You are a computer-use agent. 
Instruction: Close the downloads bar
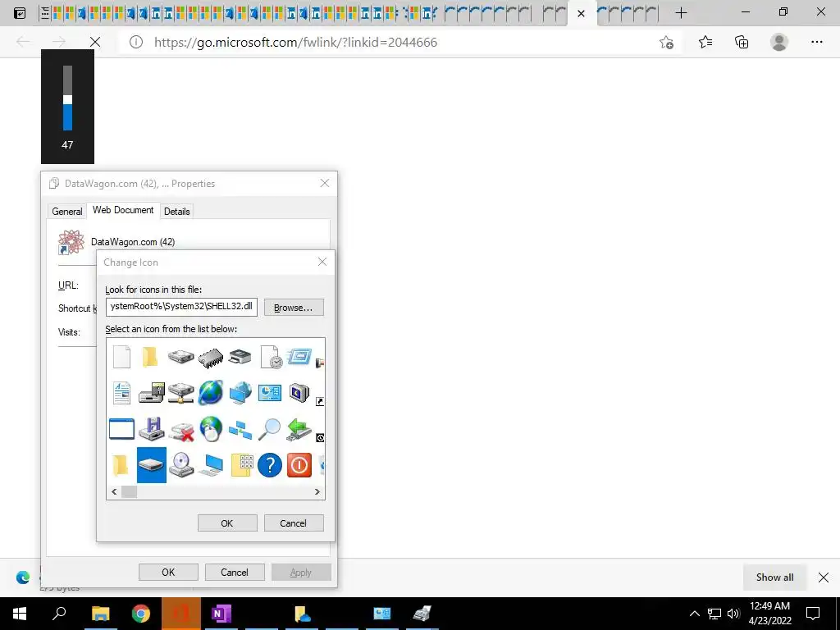[824, 577]
